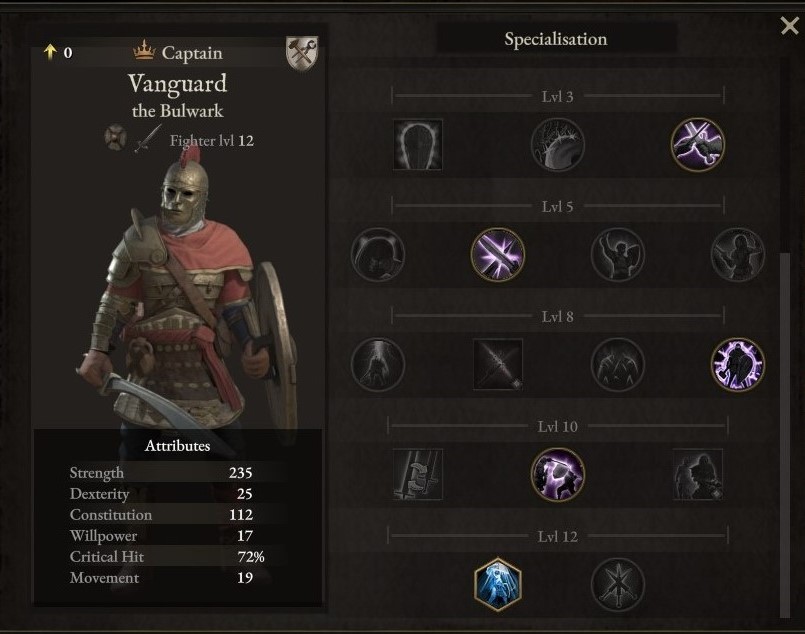Click the Specialisation header tab
Screen dimensions: 805x634
[x=556, y=39]
